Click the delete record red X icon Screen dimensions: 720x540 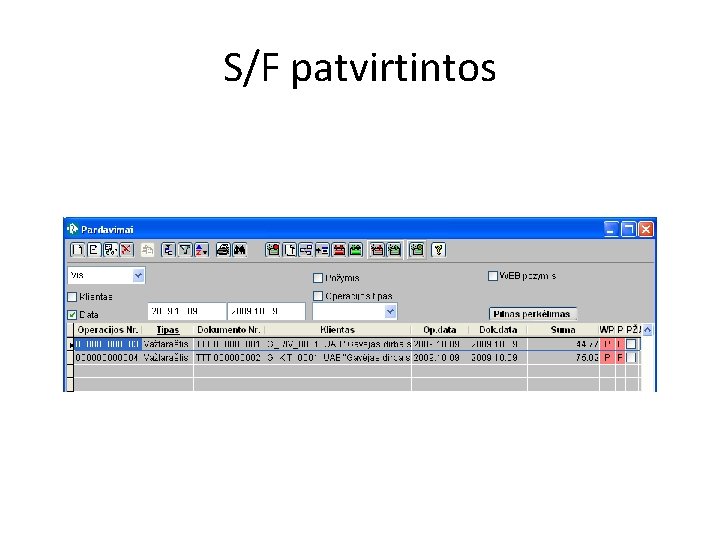tap(126, 250)
